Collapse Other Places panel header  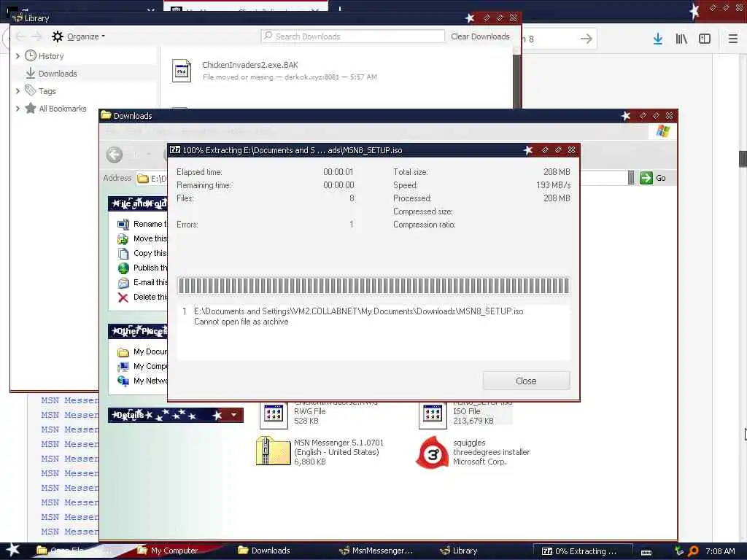(138, 331)
